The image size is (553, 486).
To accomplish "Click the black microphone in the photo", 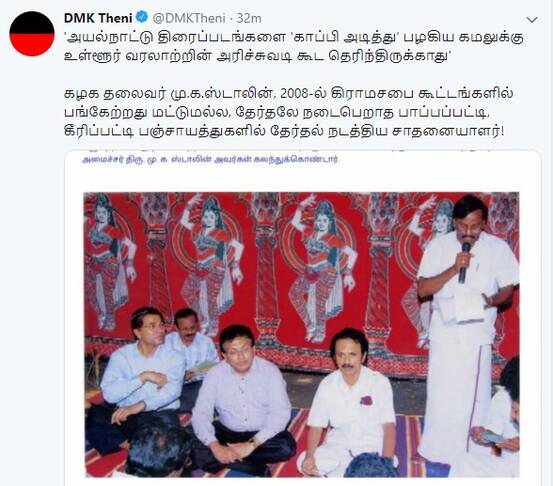I will (464, 262).
